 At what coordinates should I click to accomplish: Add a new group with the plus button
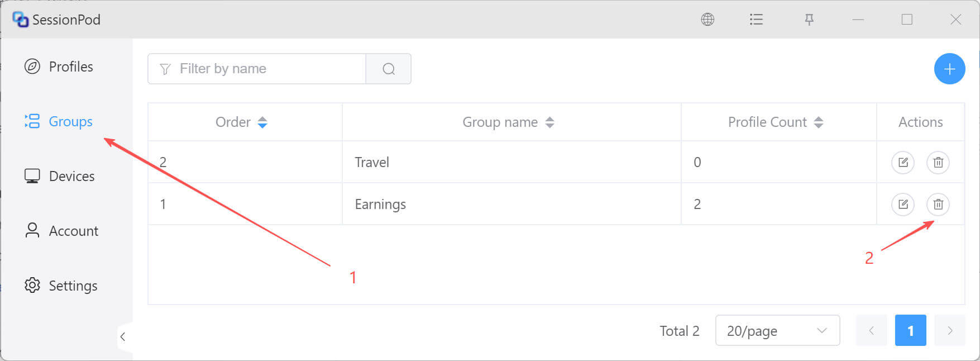coord(949,69)
